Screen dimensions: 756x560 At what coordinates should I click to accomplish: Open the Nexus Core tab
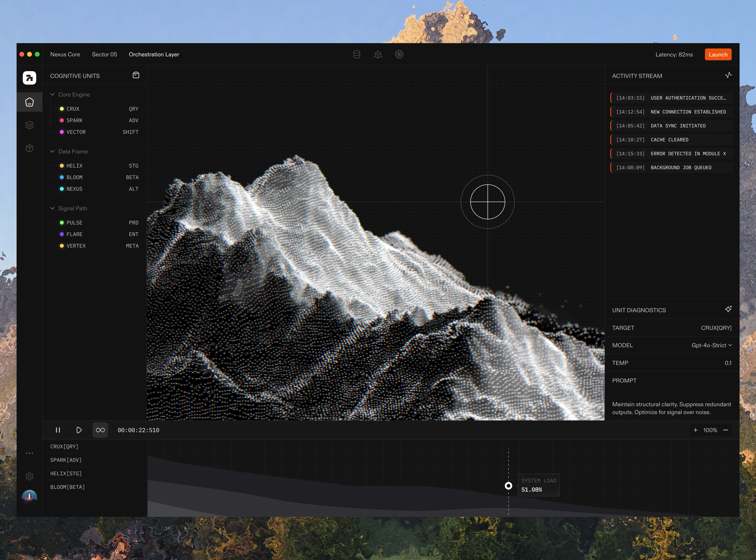click(x=65, y=54)
